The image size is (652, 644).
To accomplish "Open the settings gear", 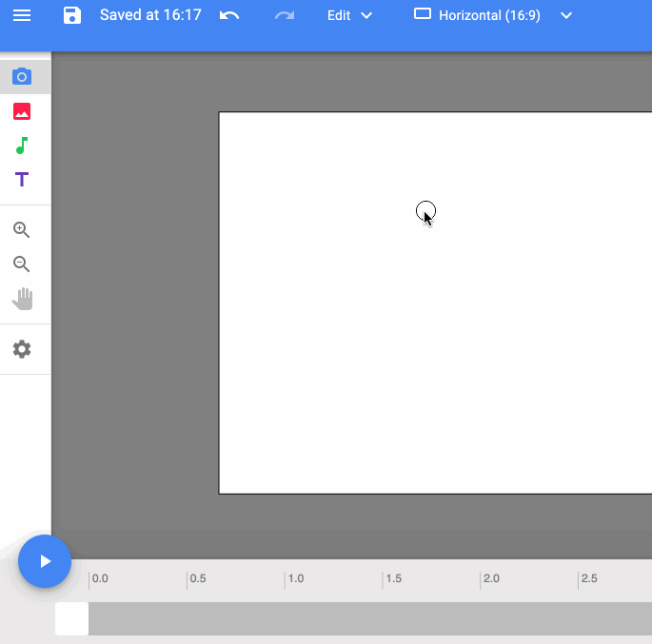I will click(x=22, y=349).
